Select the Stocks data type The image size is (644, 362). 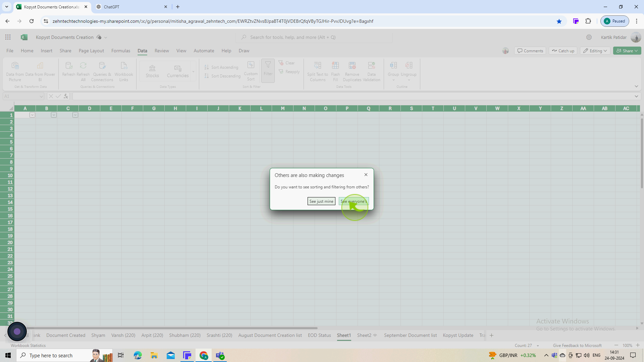[152, 71]
